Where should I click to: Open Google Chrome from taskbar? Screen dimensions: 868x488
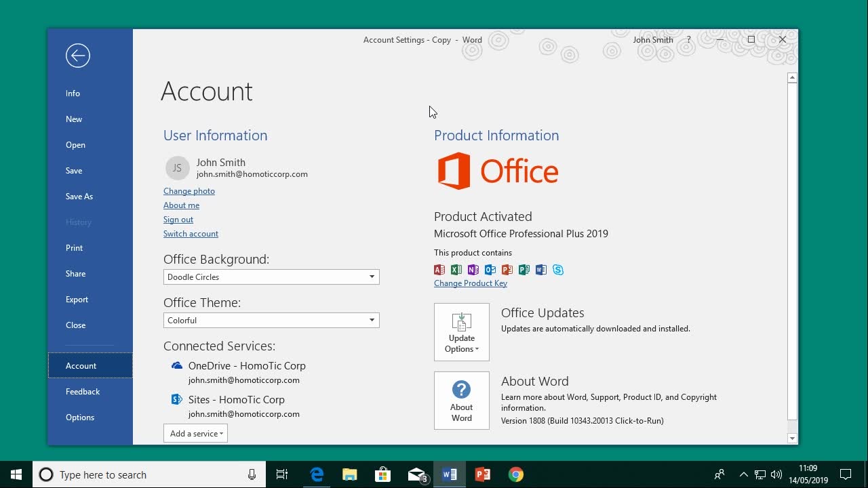(516, 474)
